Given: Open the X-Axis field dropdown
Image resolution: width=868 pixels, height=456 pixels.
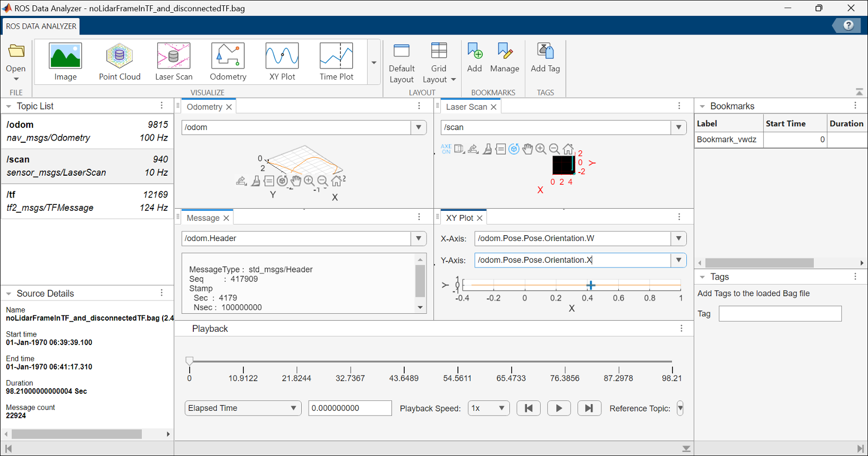Looking at the screenshot, I should 678,238.
